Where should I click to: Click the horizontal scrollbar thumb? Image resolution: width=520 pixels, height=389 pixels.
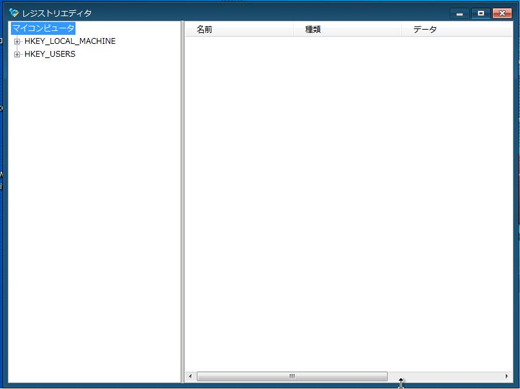pos(292,376)
